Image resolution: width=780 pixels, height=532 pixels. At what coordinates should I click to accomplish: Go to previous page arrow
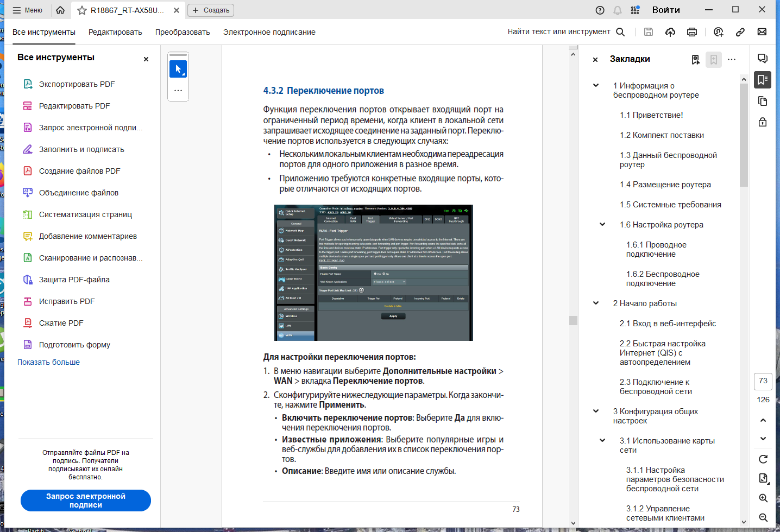click(x=763, y=420)
